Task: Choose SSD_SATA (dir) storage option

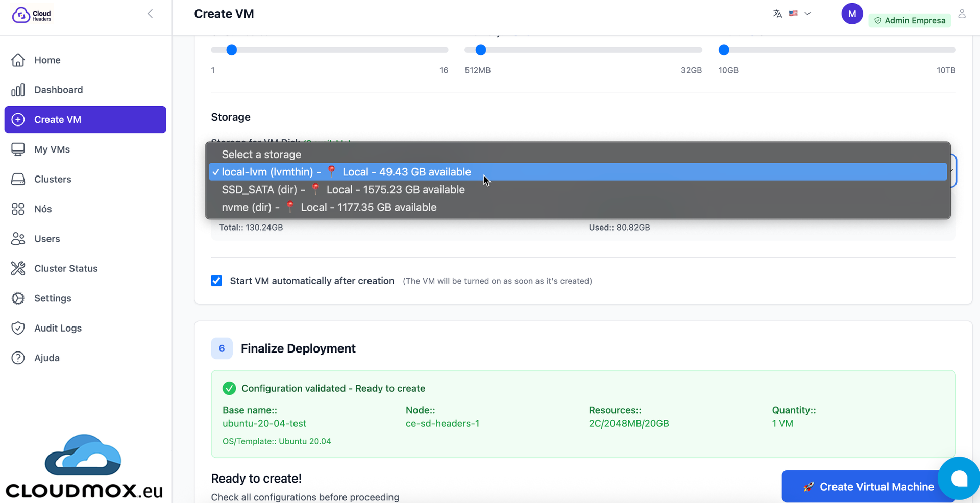Action: (343, 190)
